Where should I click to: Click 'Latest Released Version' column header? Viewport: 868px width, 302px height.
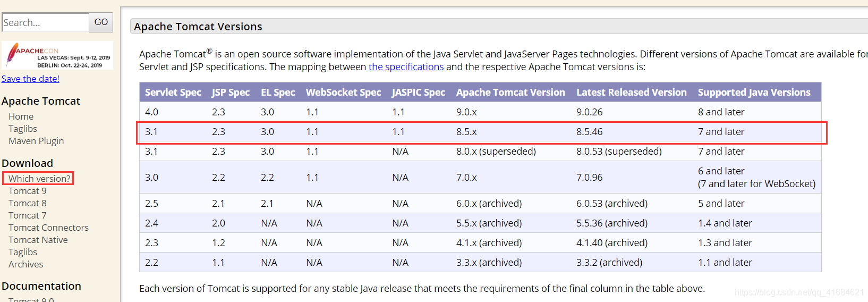pos(632,93)
